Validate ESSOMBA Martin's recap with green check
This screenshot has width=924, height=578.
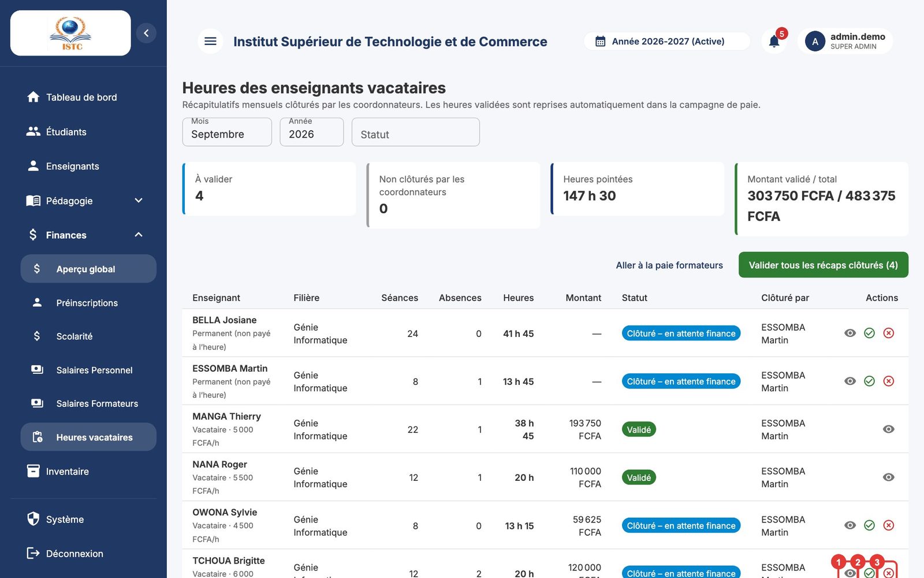(869, 381)
